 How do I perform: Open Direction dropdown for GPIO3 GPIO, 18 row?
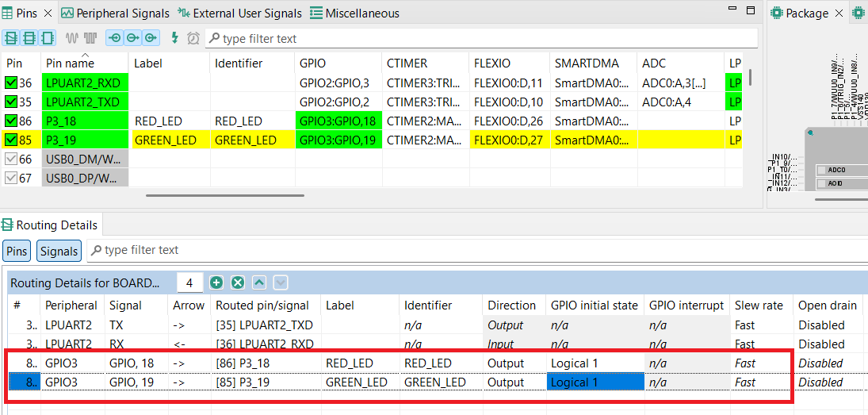(512, 363)
